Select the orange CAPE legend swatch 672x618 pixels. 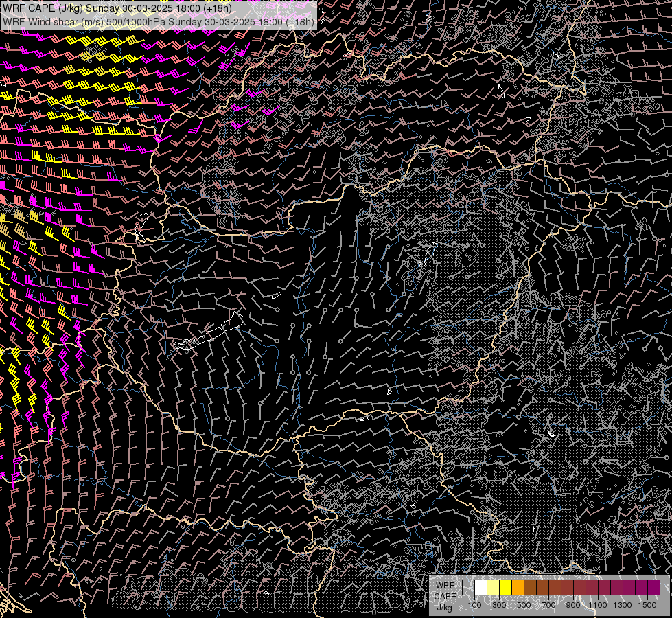(x=518, y=587)
